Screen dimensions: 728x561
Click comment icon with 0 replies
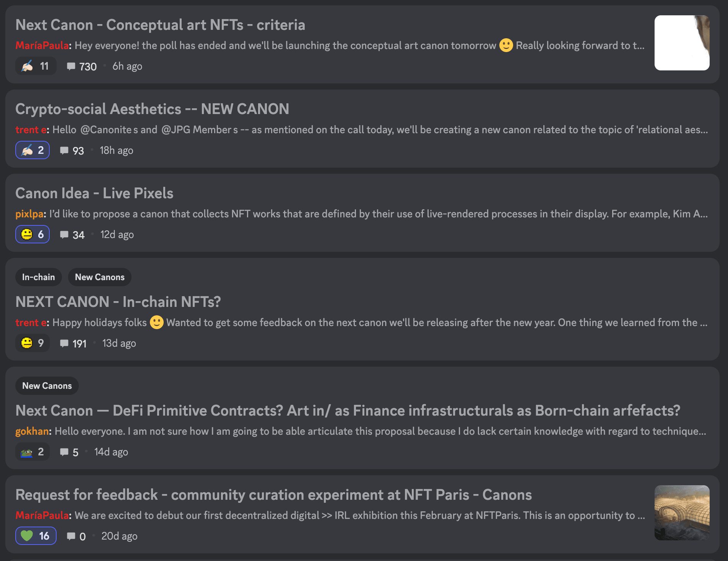pos(71,536)
